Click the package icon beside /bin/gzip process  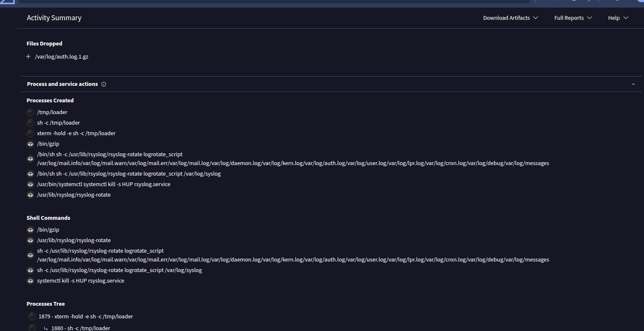coord(30,144)
